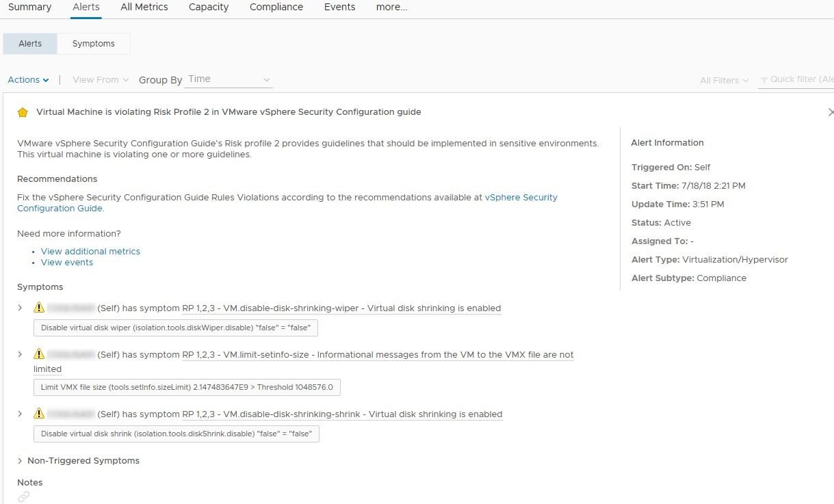
Task: Click warning icon of limit-setinfo-size symptom
Action: [39, 354]
